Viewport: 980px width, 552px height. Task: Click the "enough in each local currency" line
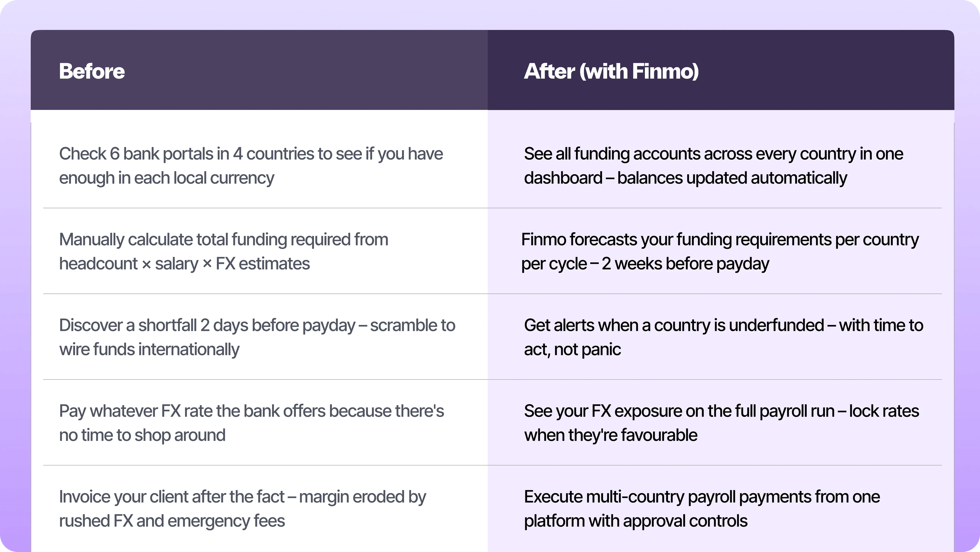(166, 178)
